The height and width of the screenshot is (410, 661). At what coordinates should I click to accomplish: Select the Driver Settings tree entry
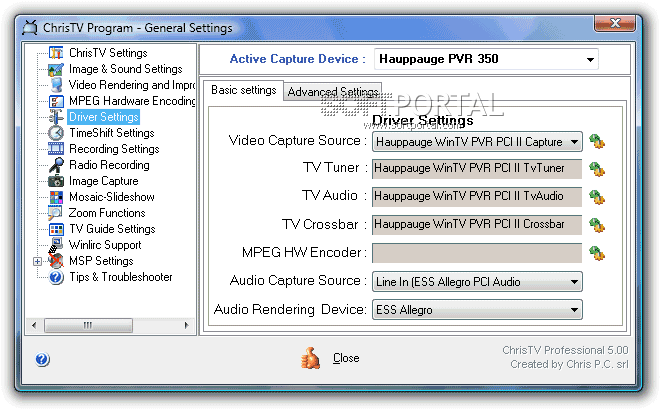click(x=104, y=117)
